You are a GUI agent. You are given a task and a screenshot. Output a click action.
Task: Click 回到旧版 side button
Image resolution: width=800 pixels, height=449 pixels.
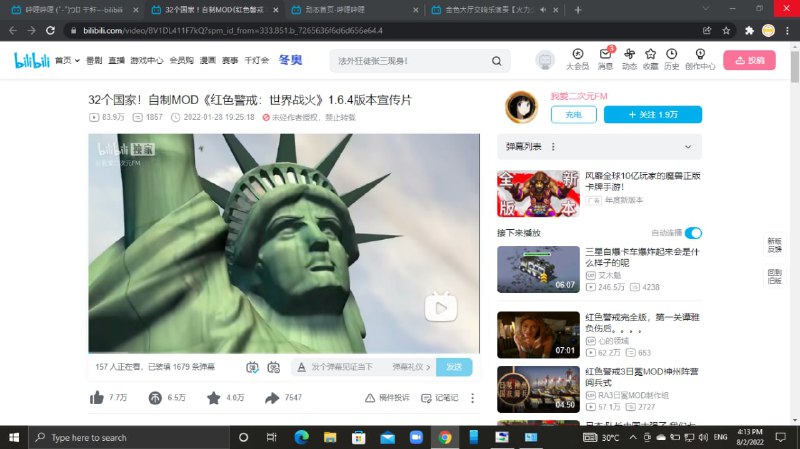[x=774, y=277]
